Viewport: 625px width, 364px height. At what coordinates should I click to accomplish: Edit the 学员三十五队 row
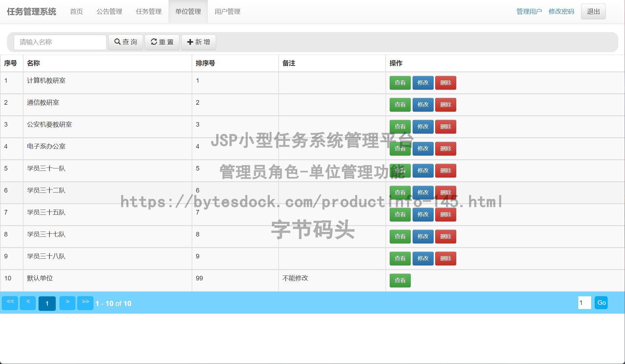coord(423,214)
